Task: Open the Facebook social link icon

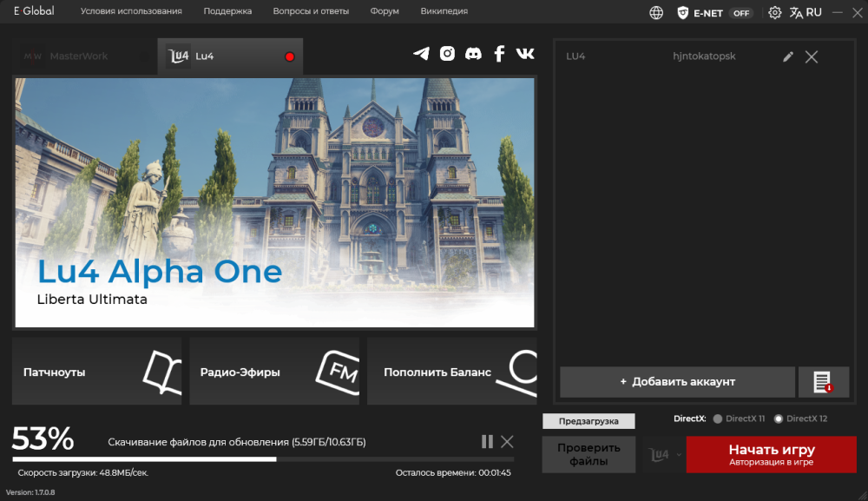Action: [499, 54]
